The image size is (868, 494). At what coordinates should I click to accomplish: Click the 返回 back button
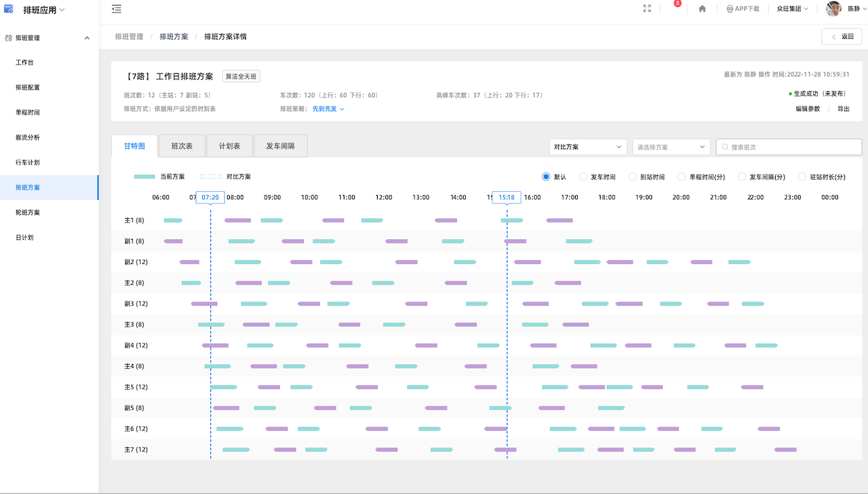pos(842,37)
